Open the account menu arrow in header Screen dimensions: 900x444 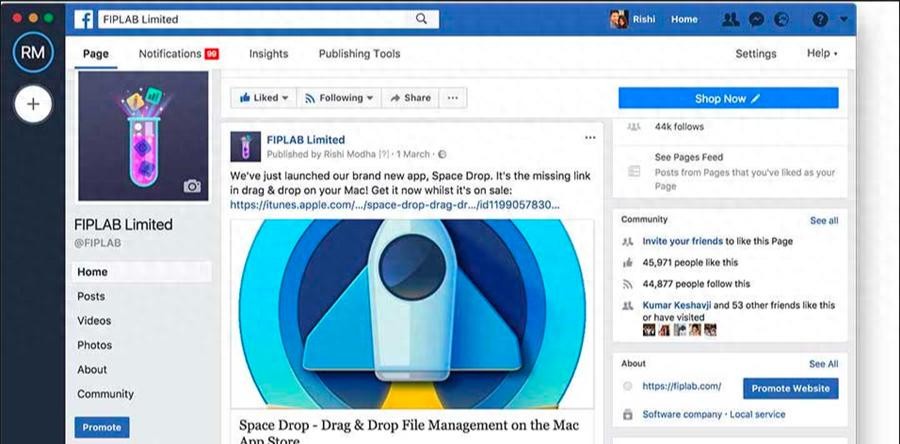(845, 19)
